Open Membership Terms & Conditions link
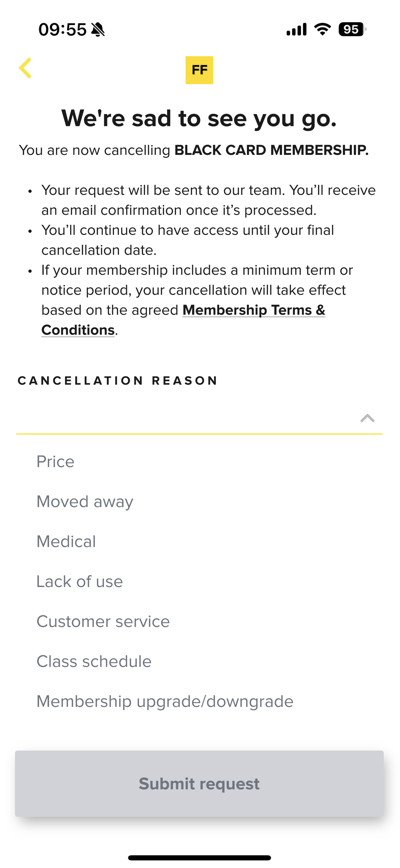Viewport: 400px width, 868px height. click(183, 320)
